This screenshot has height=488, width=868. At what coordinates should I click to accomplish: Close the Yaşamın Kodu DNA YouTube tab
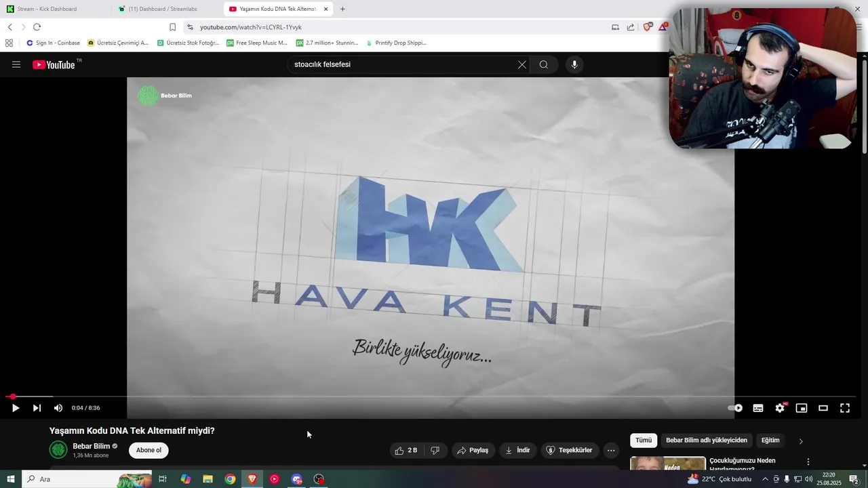(325, 9)
